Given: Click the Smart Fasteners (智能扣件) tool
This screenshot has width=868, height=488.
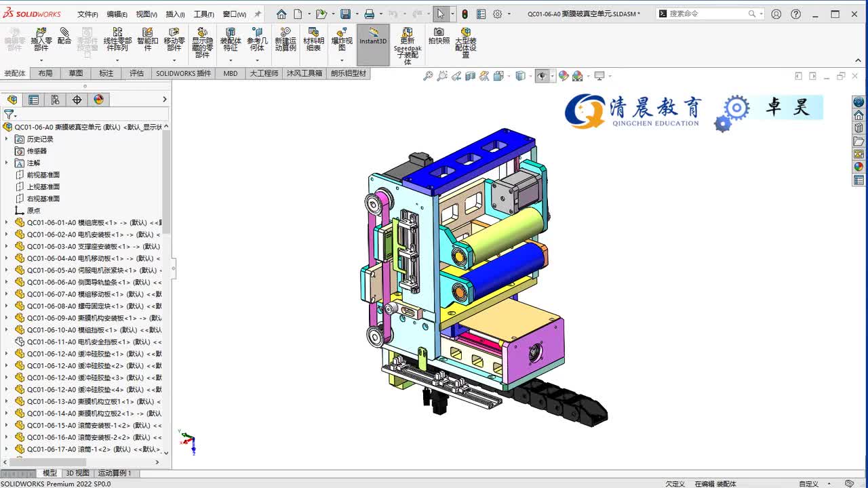Looking at the screenshot, I should 147,39.
